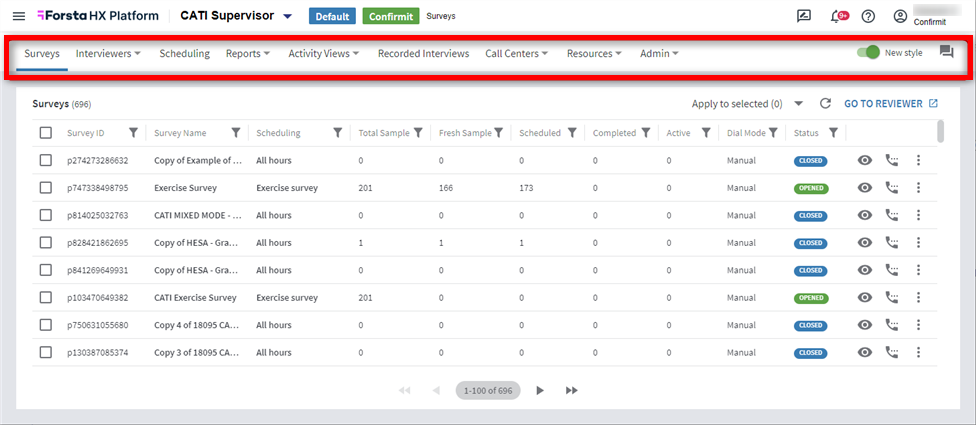Screen dimensions: 976x425
Task: Click the green Confirmit button
Action: [391, 17]
